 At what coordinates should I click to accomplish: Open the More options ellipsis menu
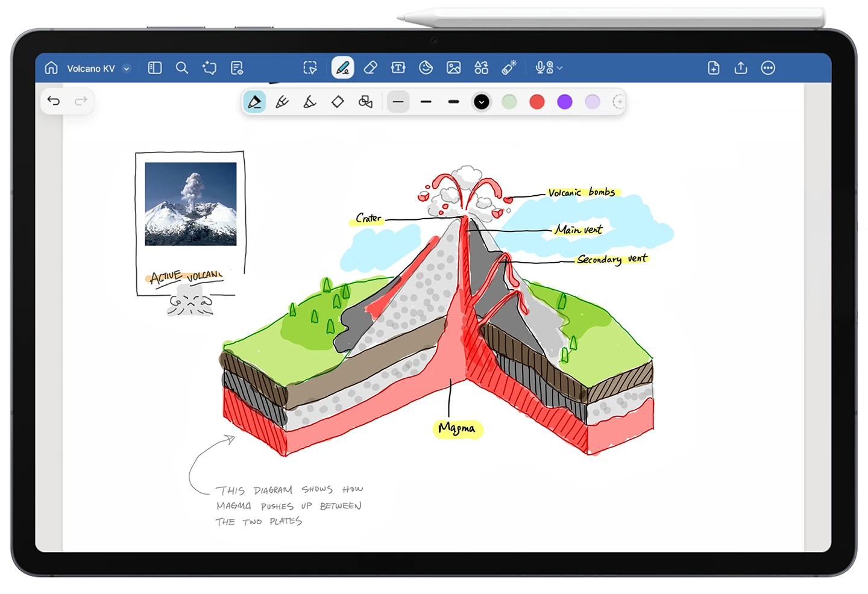[768, 68]
